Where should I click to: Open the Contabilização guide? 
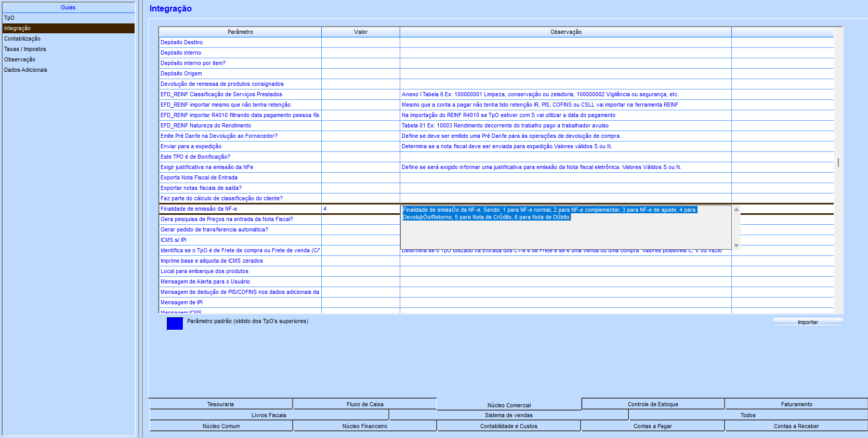tap(22, 38)
